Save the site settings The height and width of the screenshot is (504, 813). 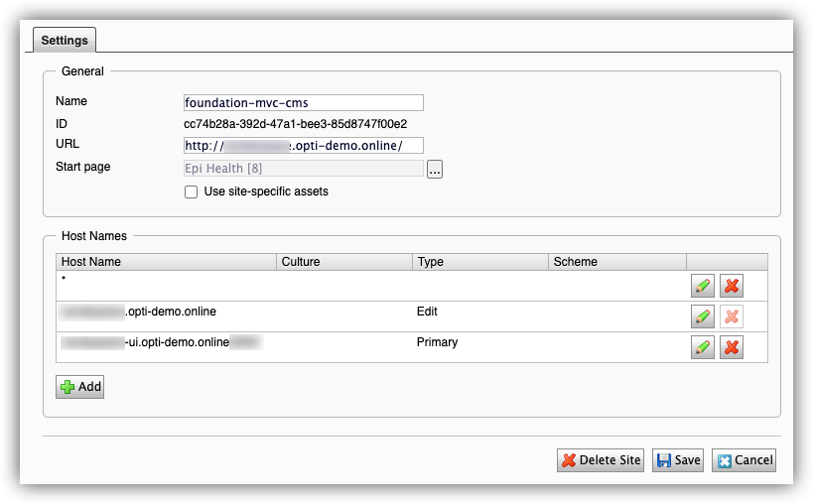coord(678,460)
